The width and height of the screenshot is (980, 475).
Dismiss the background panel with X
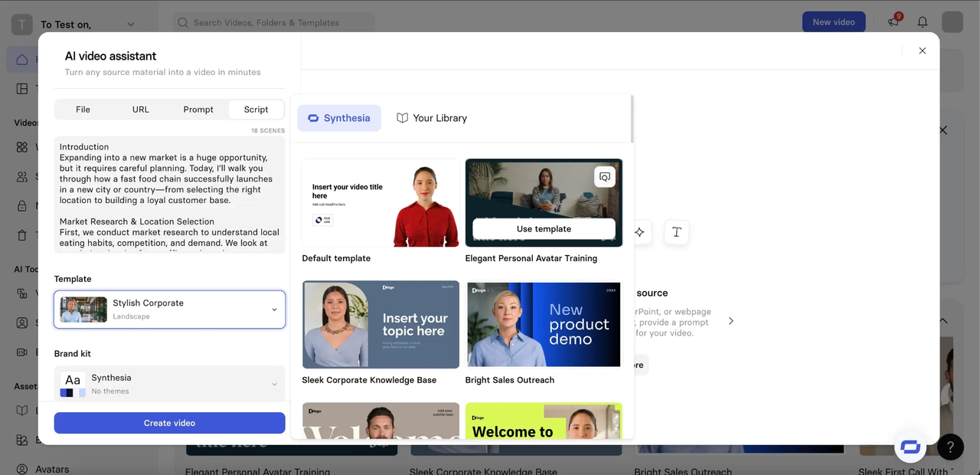(943, 130)
